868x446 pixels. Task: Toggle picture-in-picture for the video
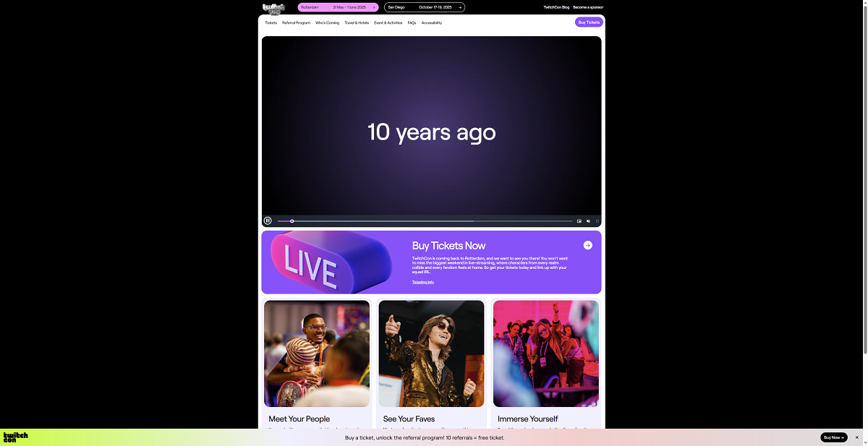pos(579,221)
